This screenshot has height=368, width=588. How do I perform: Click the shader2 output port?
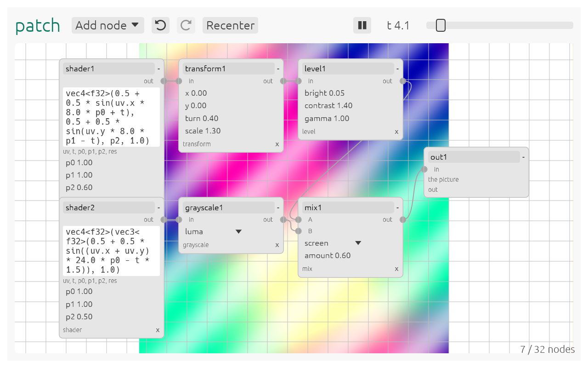click(164, 219)
